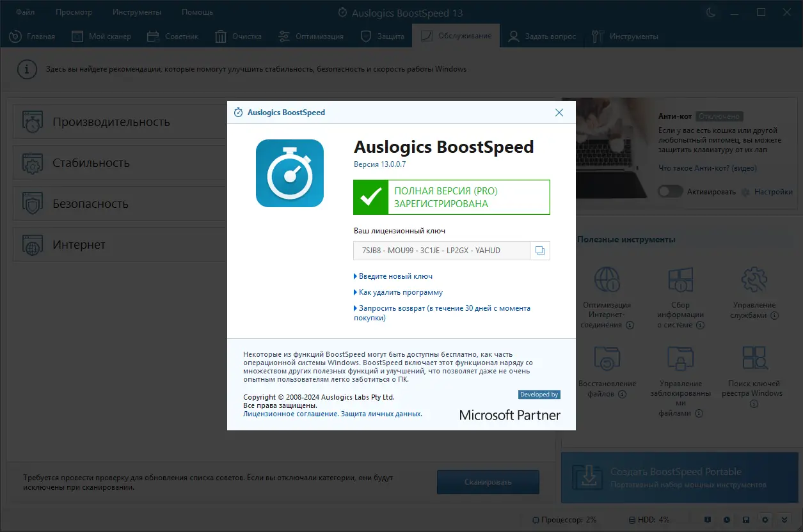This screenshot has height=532, width=803.
Task: Expand the Производительность category
Action: [x=120, y=121]
